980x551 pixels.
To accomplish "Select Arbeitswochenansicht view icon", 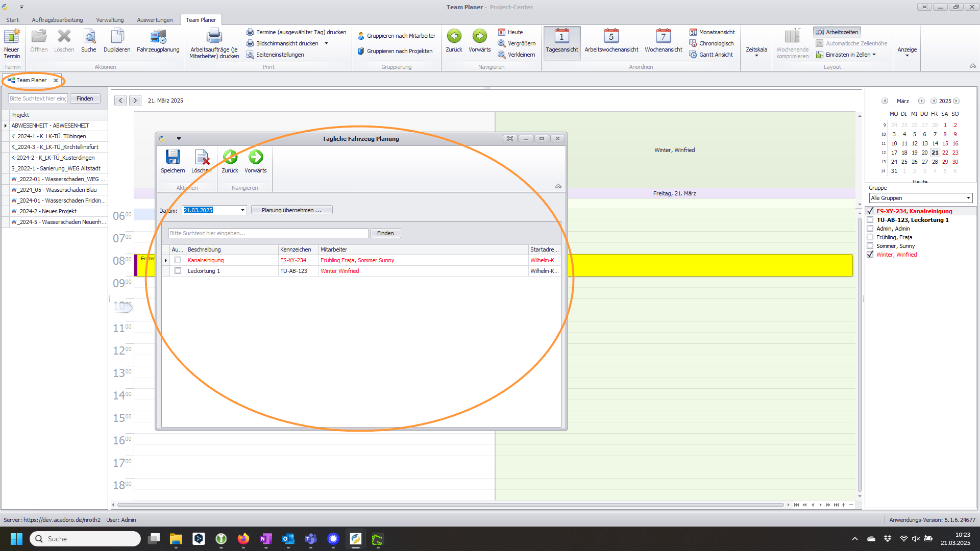I will [x=611, y=37].
